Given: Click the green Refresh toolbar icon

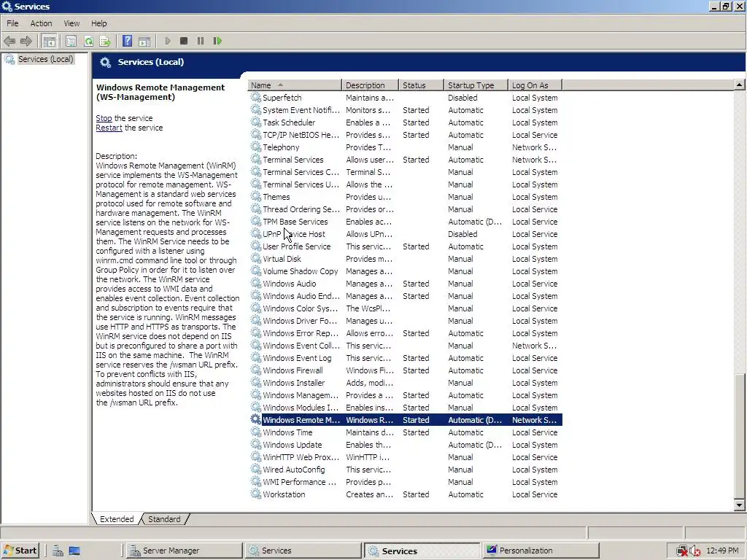Looking at the screenshot, I should click(88, 42).
